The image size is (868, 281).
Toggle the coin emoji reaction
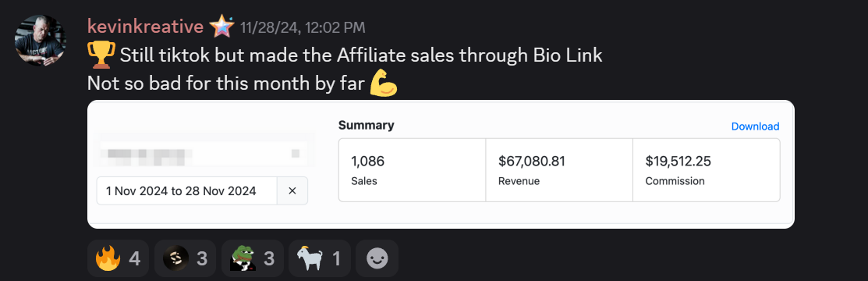tap(185, 258)
